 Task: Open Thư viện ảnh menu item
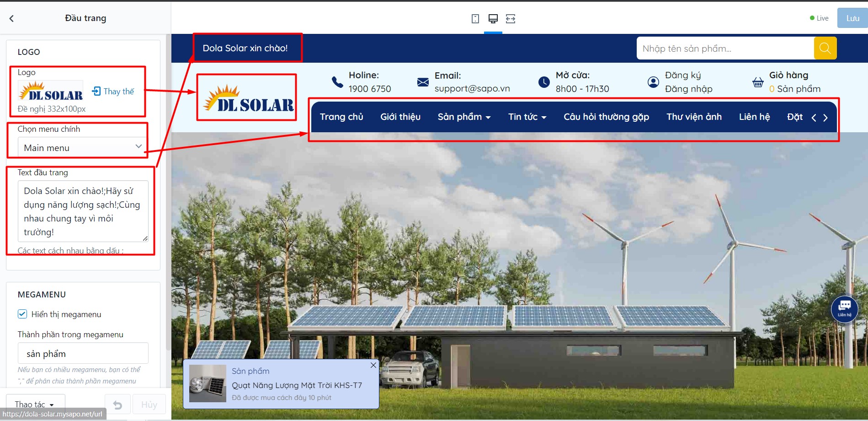[694, 117]
